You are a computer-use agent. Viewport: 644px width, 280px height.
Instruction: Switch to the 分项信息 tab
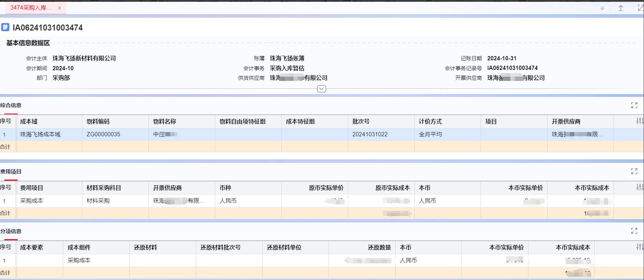click(11, 231)
